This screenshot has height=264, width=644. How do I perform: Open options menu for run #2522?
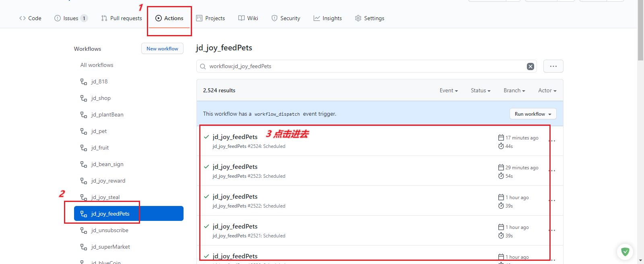[x=552, y=201]
